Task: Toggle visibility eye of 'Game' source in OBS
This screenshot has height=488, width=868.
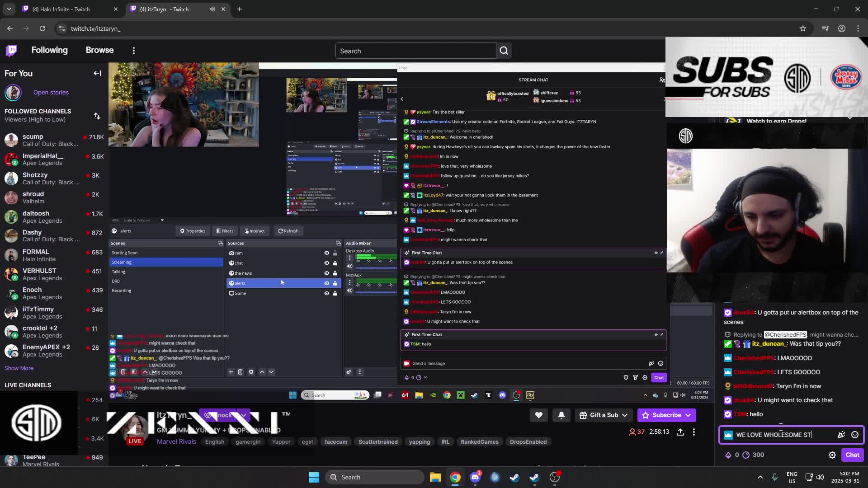Action: tap(327, 293)
